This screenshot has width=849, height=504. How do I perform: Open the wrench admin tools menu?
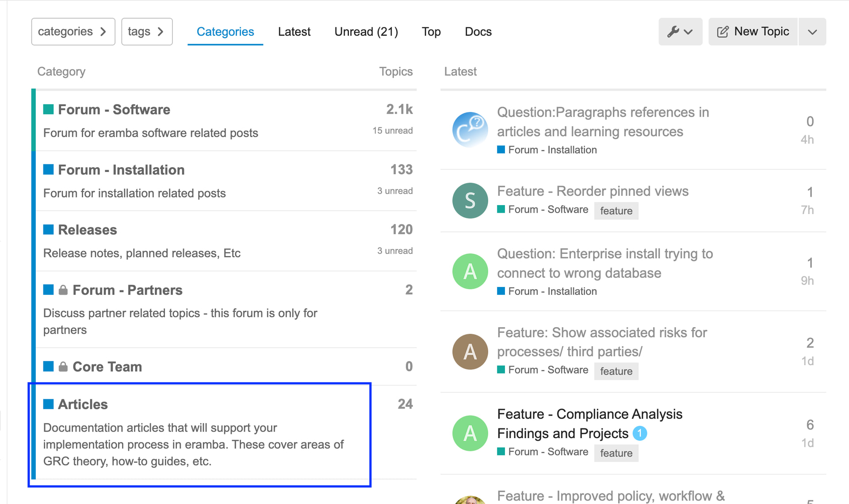pyautogui.click(x=680, y=32)
